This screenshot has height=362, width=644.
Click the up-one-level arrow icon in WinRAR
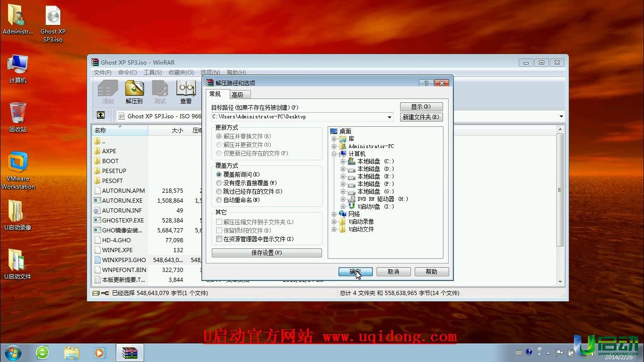pos(101,115)
